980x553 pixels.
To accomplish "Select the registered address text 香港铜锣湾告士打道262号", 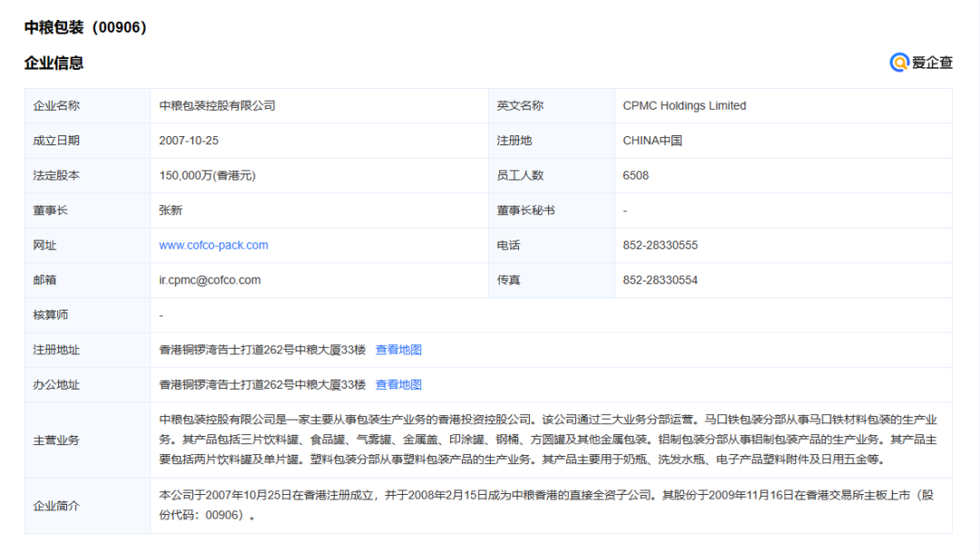I will tap(226, 350).
